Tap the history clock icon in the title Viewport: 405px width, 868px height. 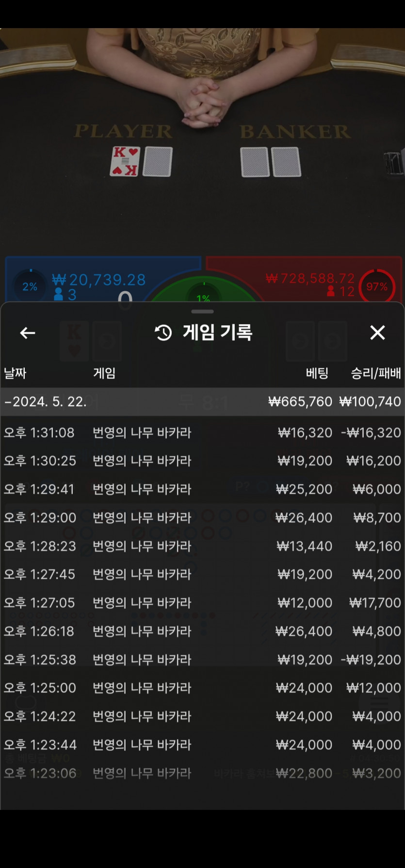pos(163,333)
